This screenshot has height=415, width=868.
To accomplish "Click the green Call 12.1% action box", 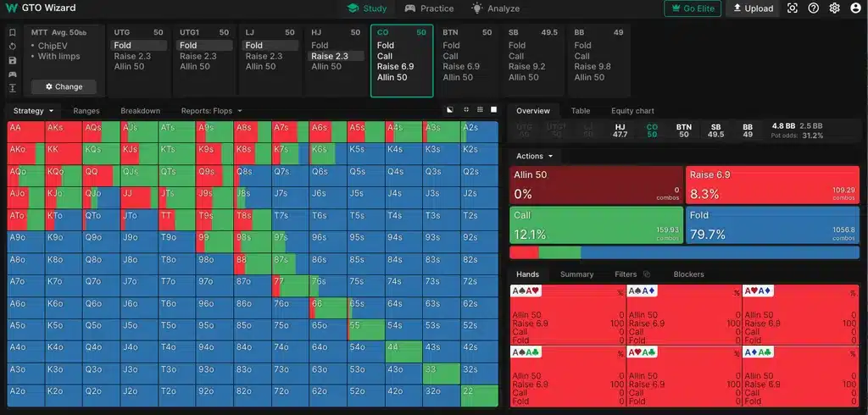I will [596, 225].
